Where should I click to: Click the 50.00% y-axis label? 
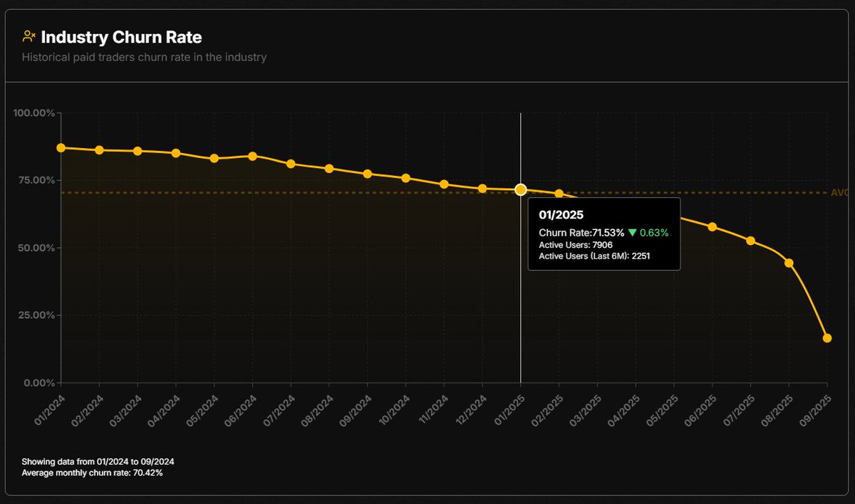36,248
